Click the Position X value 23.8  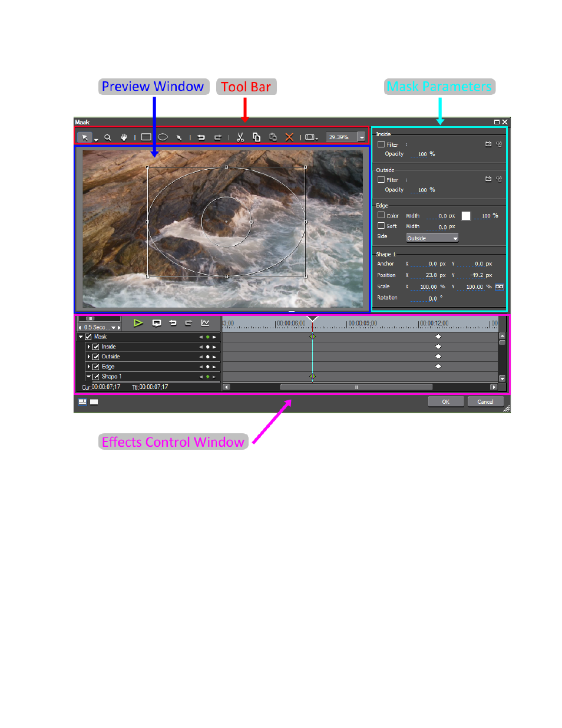425,275
